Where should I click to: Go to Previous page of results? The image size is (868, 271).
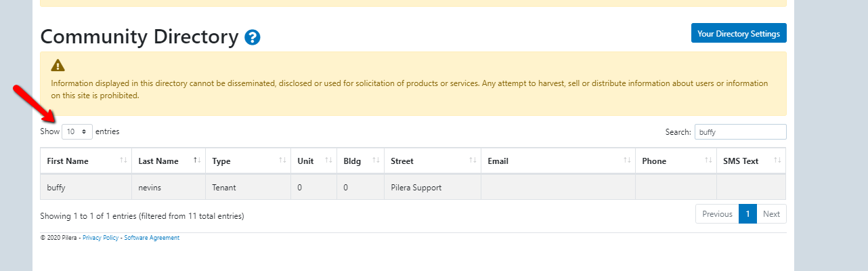(x=717, y=214)
